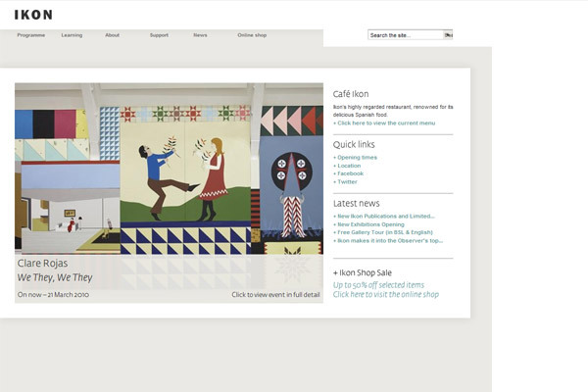Open the Café Ikon heading

tap(351, 94)
